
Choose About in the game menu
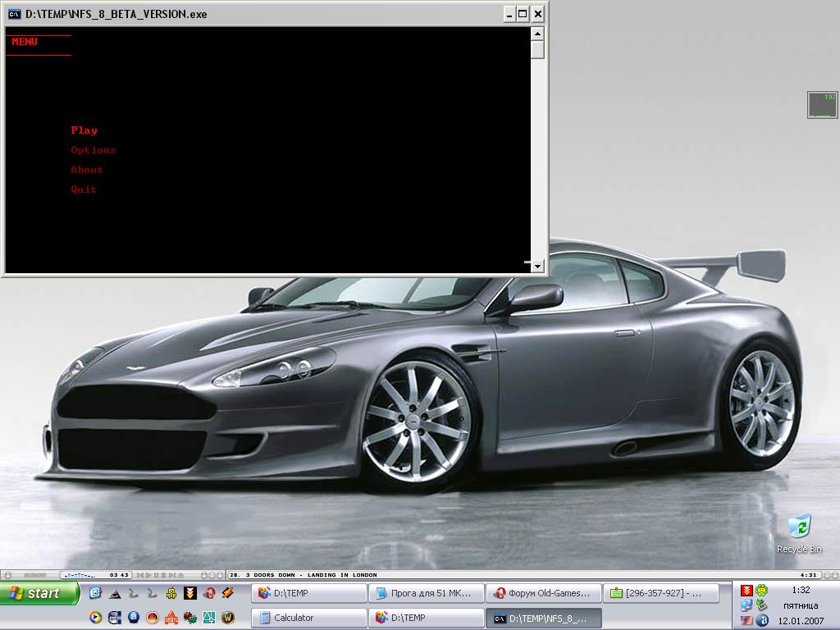(x=86, y=170)
